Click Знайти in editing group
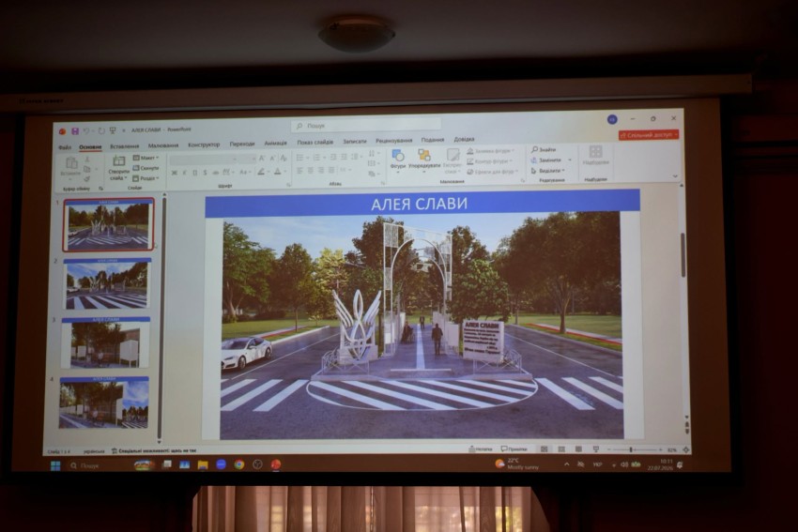 (544, 149)
